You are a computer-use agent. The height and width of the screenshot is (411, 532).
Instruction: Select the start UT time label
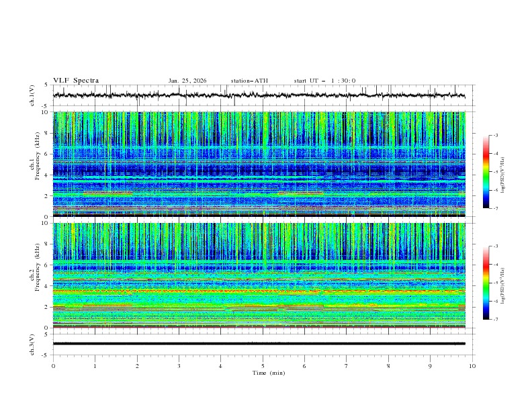[324, 81]
